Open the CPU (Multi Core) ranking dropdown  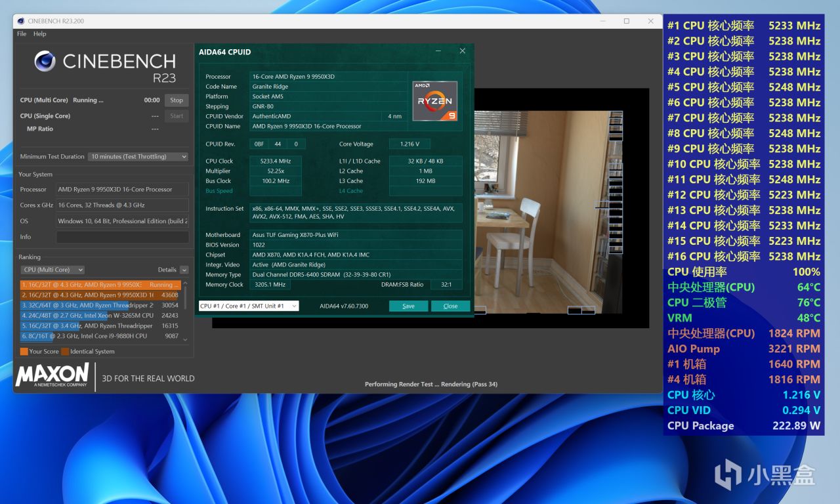point(53,270)
